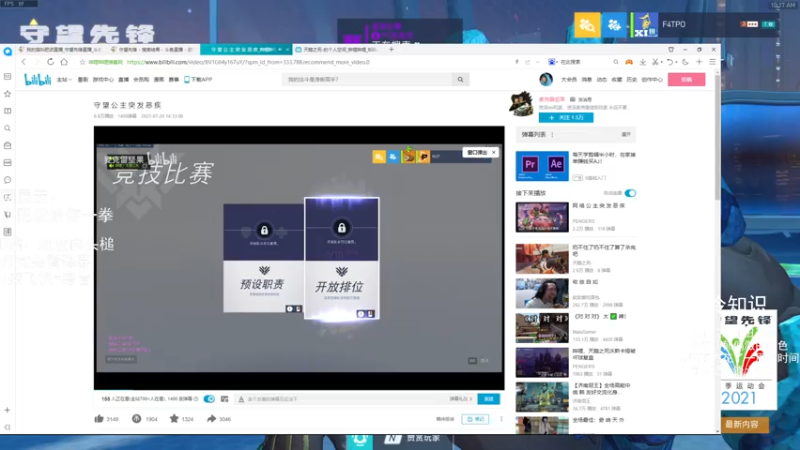
Task: Go back with the browser back arrow
Action: tap(23, 62)
